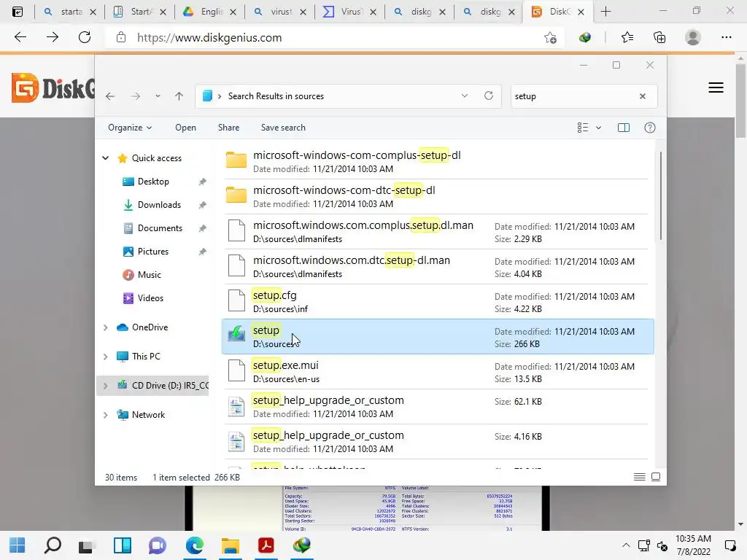747x560 pixels.
Task: Click Share in the Explorer command bar
Action: (x=228, y=128)
